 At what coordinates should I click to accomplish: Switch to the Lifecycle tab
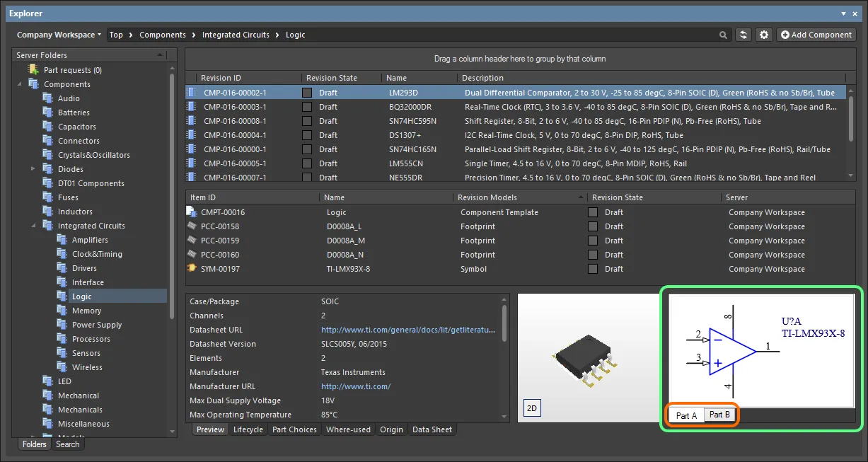(248, 429)
